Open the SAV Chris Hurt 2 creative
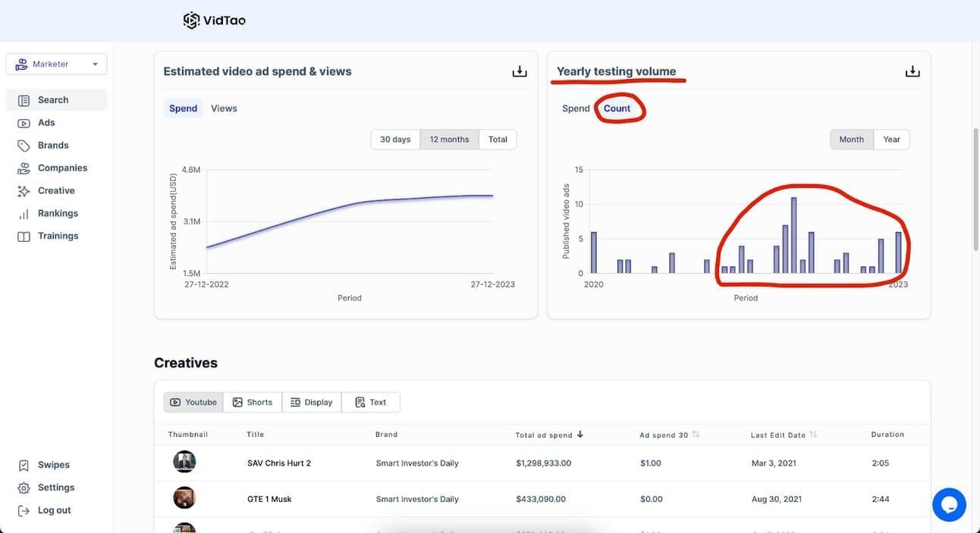The width and height of the screenshot is (980, 533). (278, 462)
